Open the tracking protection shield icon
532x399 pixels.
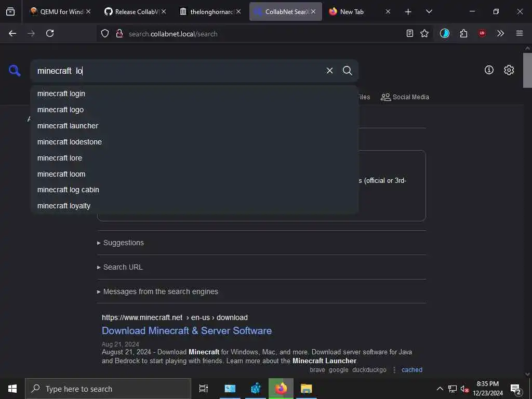coord(105,33)
